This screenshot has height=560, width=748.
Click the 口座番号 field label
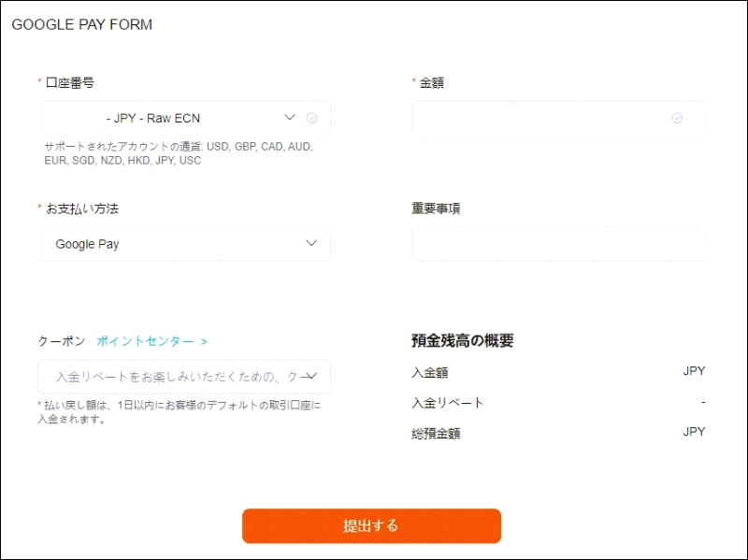[x=69, y=82]
